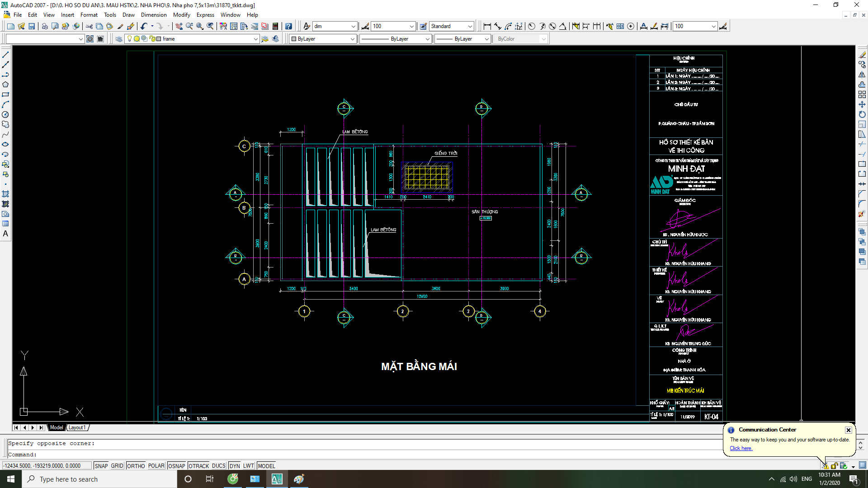Click the Linear Dimension tool

487,26
